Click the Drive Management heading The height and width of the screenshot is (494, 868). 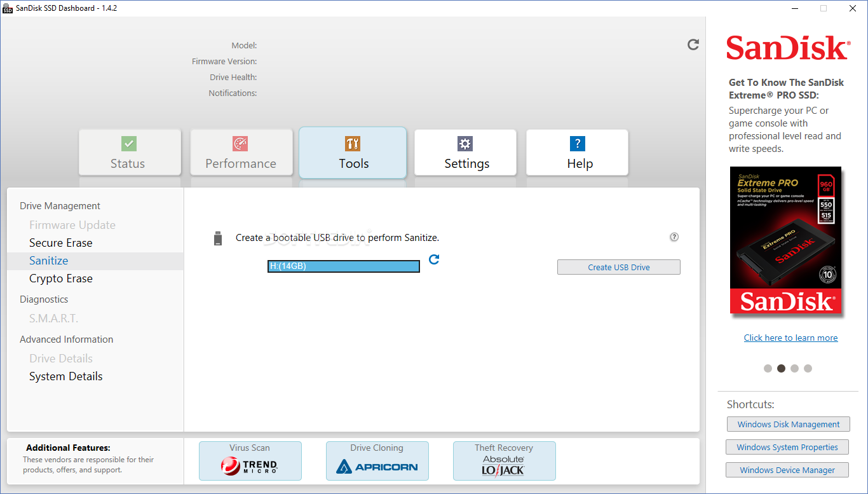(60, 206)
